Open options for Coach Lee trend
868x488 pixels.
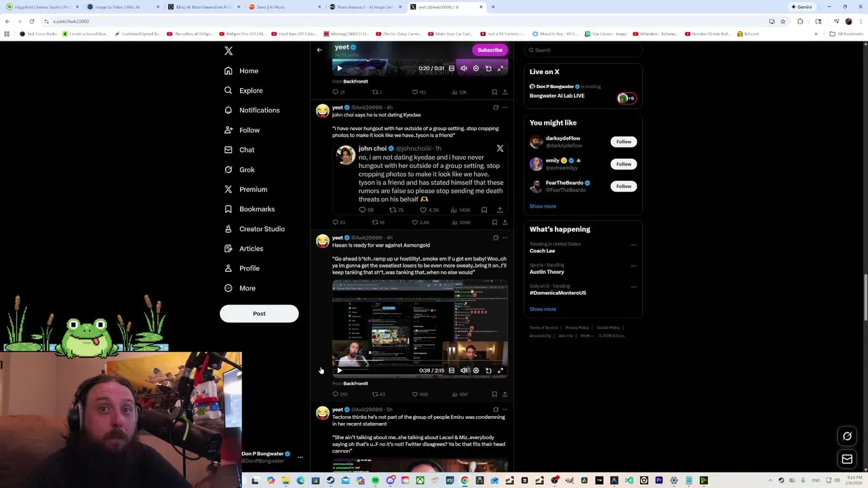pyautogui.click(x=633, y=245)
